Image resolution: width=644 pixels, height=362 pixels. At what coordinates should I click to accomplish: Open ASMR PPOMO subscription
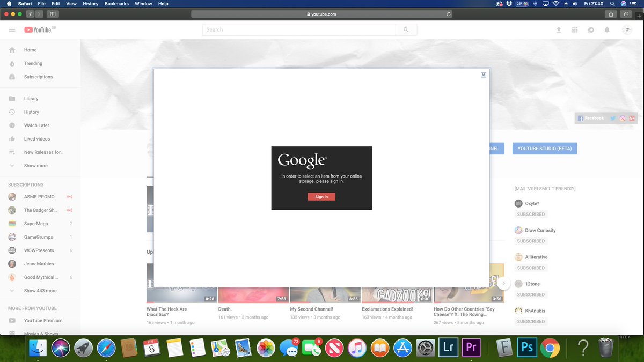click(40, 197)
